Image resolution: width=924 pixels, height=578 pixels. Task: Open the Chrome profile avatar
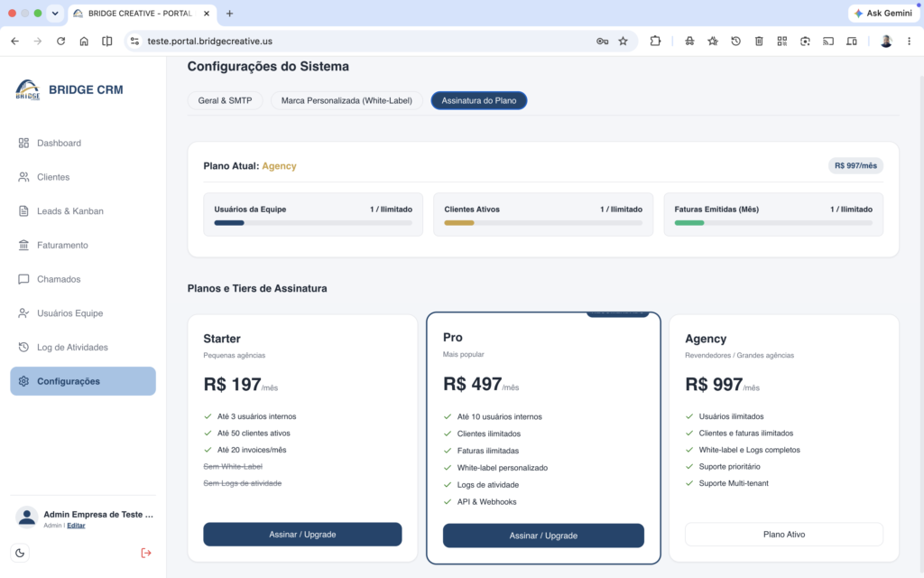pyautogui.click(x=886, y=41)
